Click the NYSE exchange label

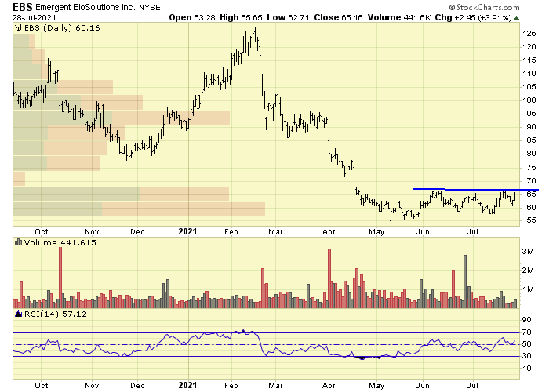coord(150,7)
